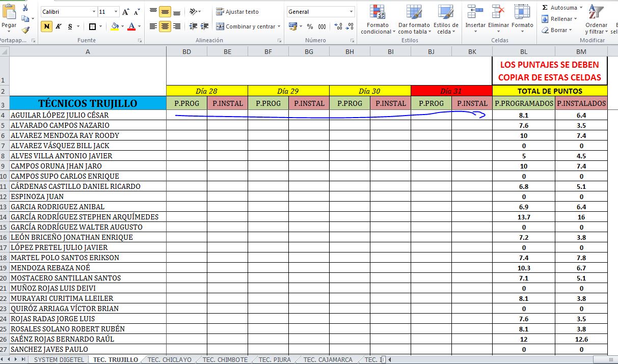Toggle bold formatting with the N icon
Image resolution: width=618 pixels, height=364 pixels.
coord(46,26)
